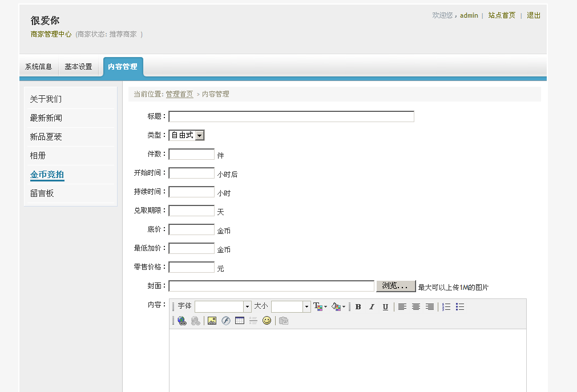Align text right in editor

(429, 306)
